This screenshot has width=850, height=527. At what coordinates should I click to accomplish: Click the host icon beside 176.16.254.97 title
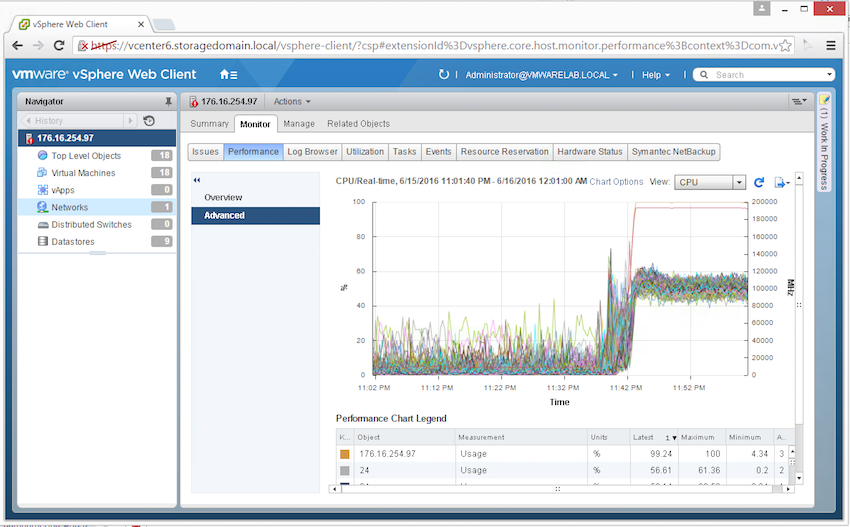[x=194, y=101]
